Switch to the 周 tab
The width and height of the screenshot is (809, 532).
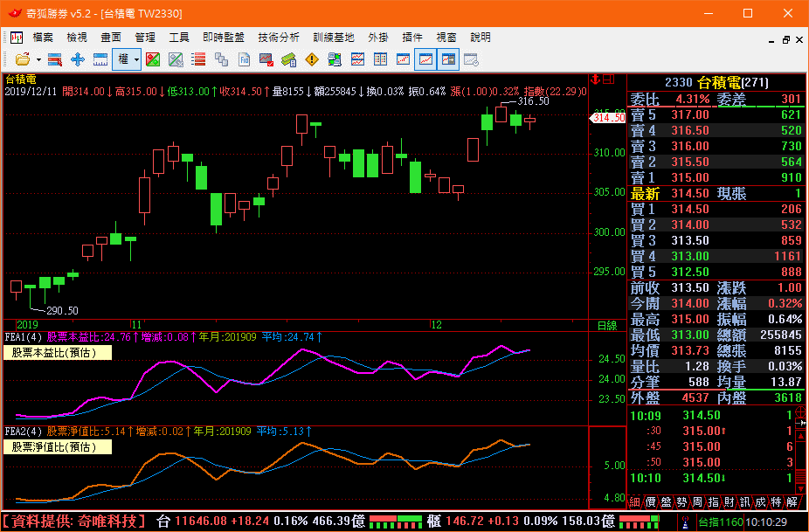coord(697,501)
